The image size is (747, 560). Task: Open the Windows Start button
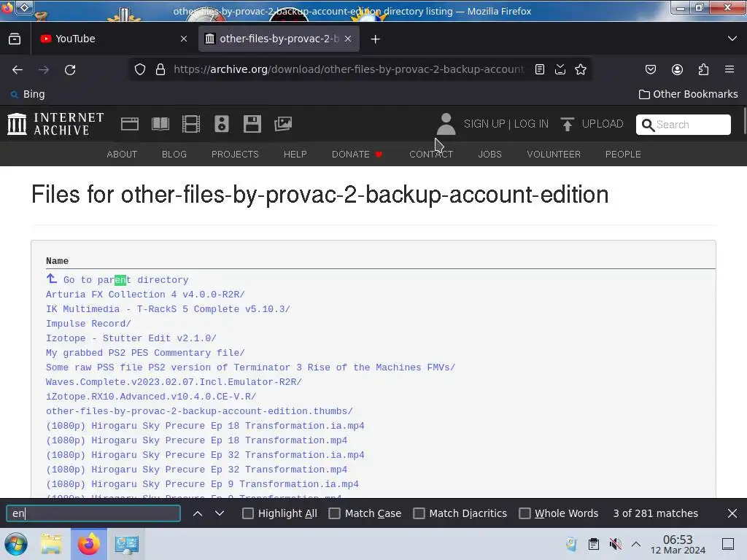16,544
